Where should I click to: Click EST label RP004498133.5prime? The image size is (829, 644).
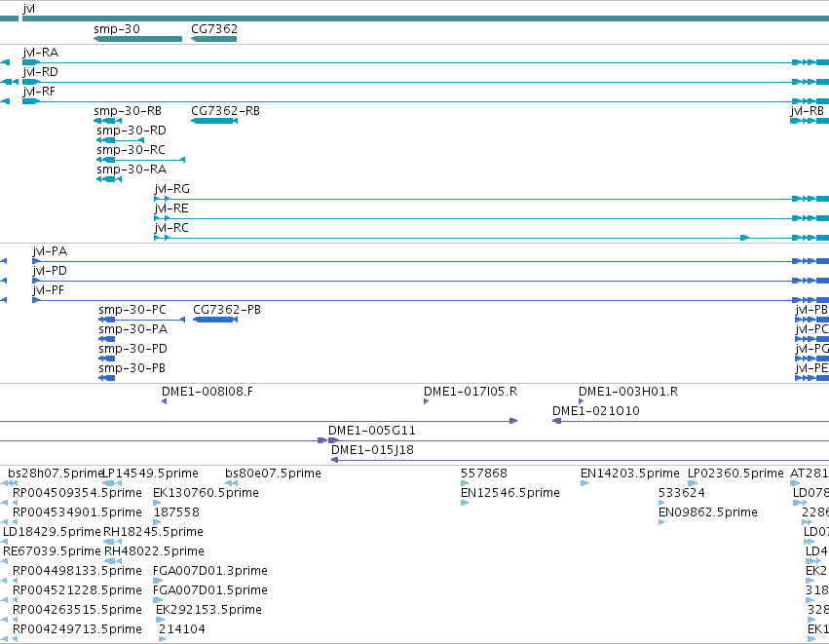(77, 571)
